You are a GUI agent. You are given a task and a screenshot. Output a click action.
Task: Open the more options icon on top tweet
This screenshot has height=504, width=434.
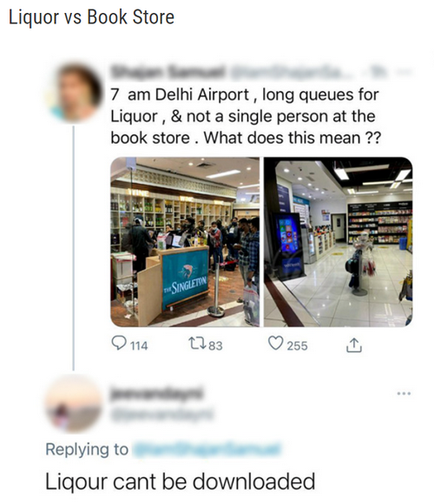pyautogui.click(x=406, y=73)
